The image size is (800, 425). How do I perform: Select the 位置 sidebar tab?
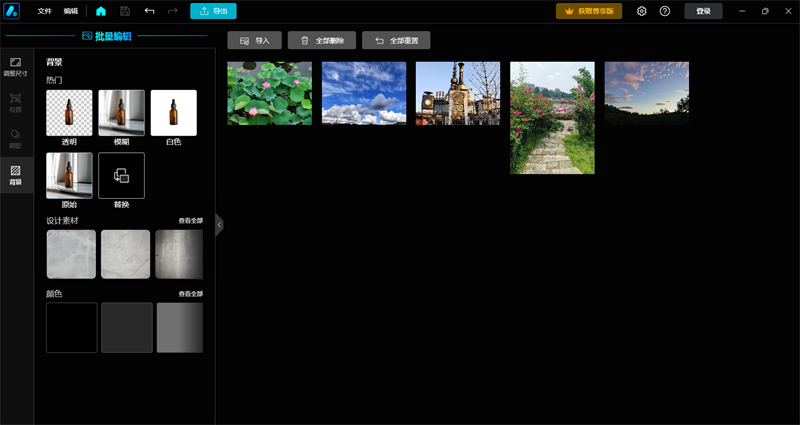[15, 103]
